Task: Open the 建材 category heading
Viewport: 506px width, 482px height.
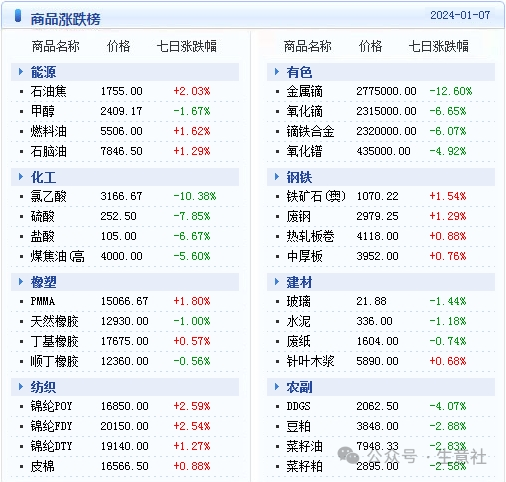Action: pyautogui.click(x=299, y=282)
